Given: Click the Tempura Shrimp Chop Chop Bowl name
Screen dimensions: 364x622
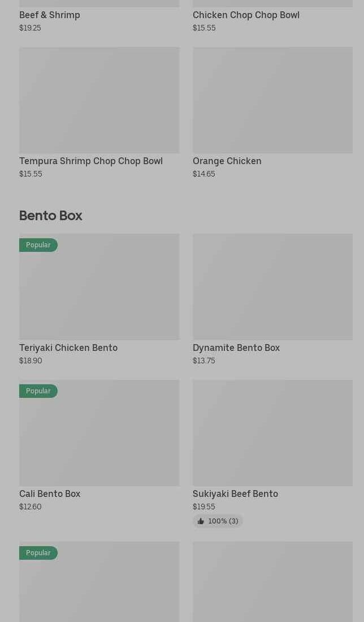Looking at the screenshot, I should 90,161.
